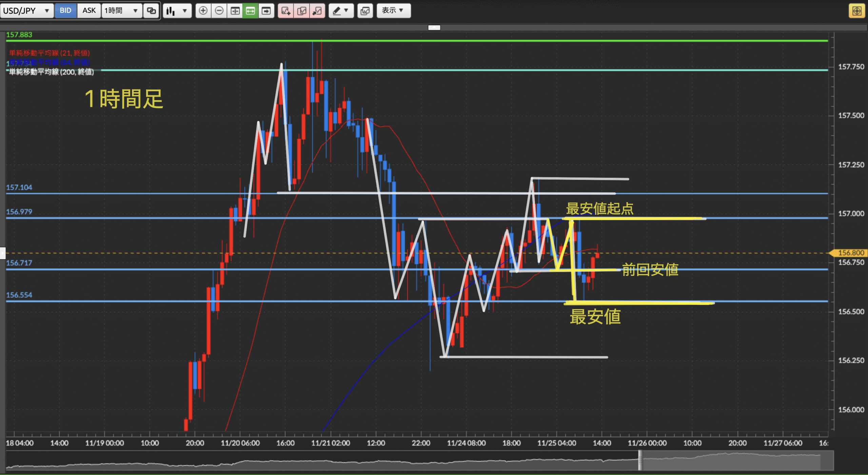Click the layered chart compare icon
The width and height of the screenshot is (868, 475).
[x=365, y=11]
